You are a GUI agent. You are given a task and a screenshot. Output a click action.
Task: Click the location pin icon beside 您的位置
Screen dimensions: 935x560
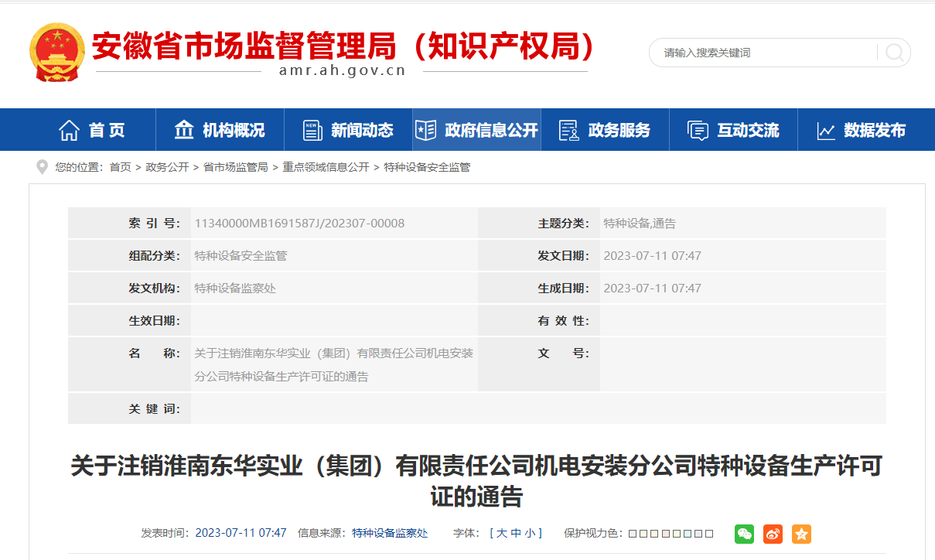pyautogui.click(x=42, y=167)
